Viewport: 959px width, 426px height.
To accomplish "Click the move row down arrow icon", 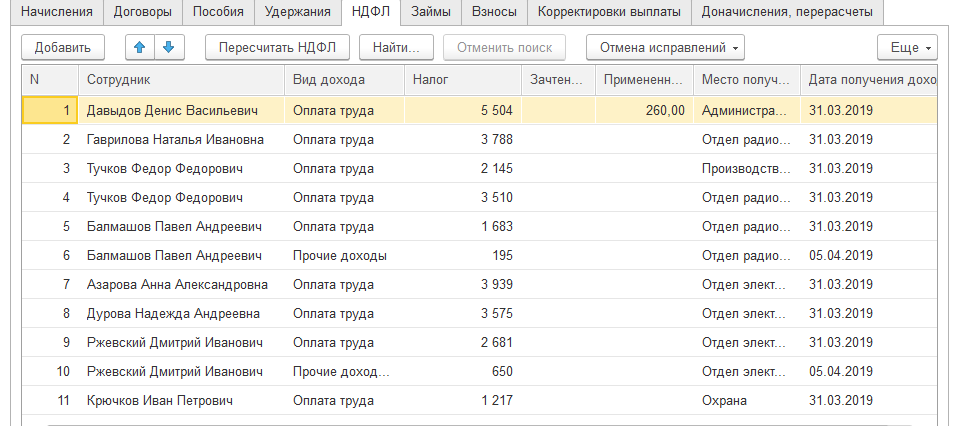I will [x=168, y=47].
